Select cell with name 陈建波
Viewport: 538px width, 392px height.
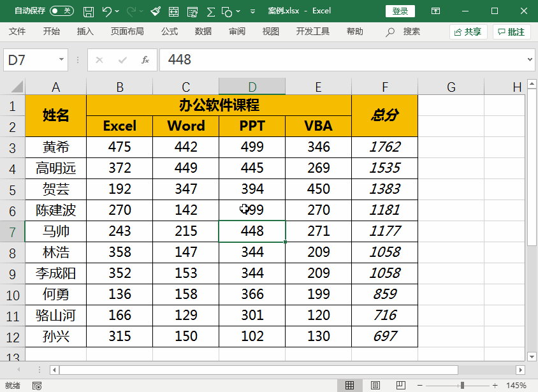pos(55,210)
